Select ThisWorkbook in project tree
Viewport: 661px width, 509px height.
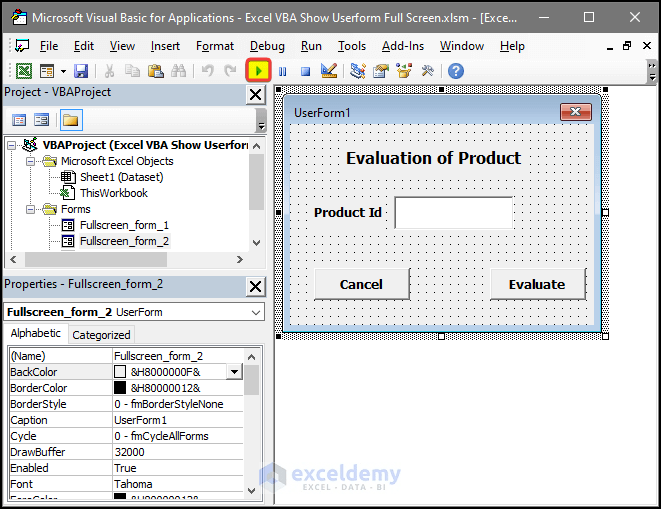[x=114, y=193]
